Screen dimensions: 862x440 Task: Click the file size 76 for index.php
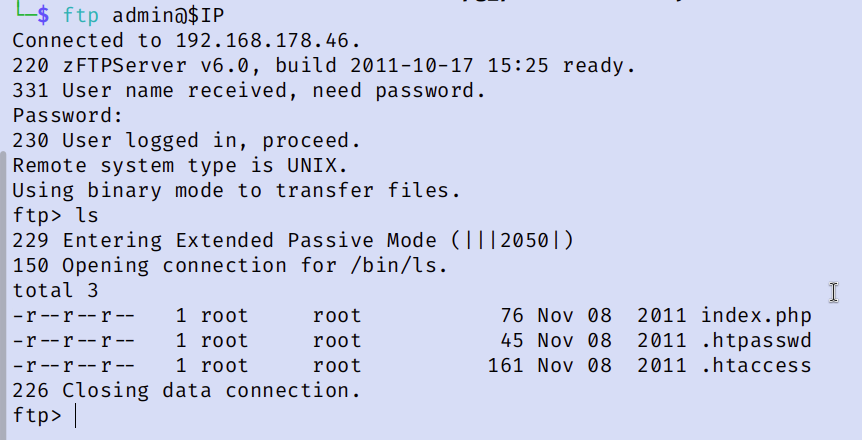(512, 316)
